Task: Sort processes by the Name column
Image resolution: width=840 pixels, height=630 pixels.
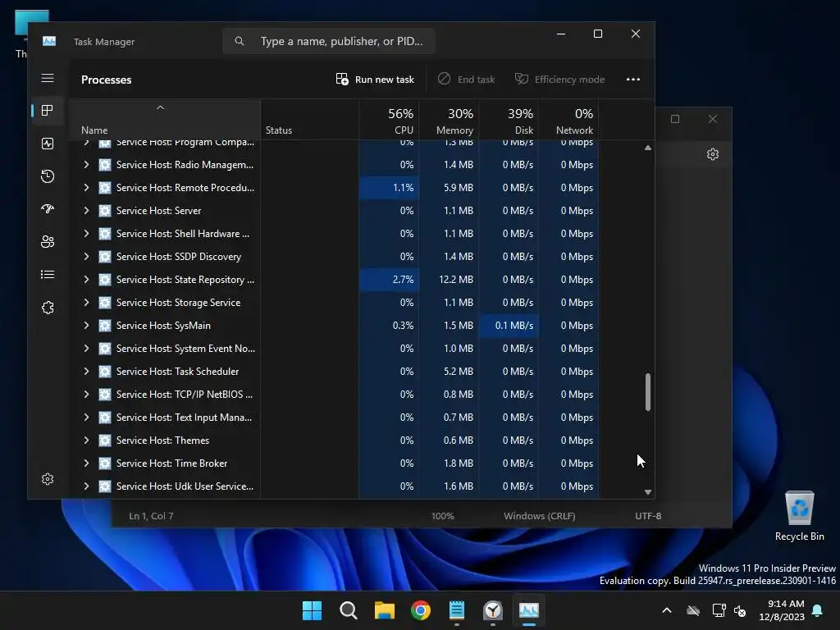Action: pyautogui.click(x=164, y=121)
